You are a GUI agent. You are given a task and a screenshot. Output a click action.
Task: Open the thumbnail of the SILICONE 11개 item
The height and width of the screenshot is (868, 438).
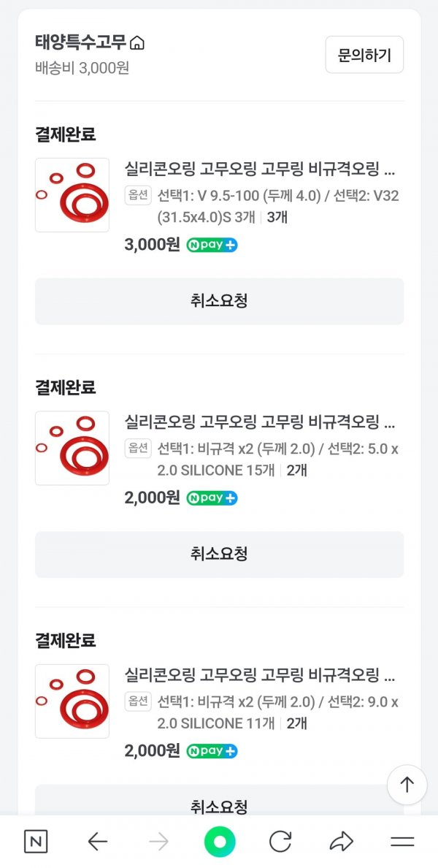point(72,701)
